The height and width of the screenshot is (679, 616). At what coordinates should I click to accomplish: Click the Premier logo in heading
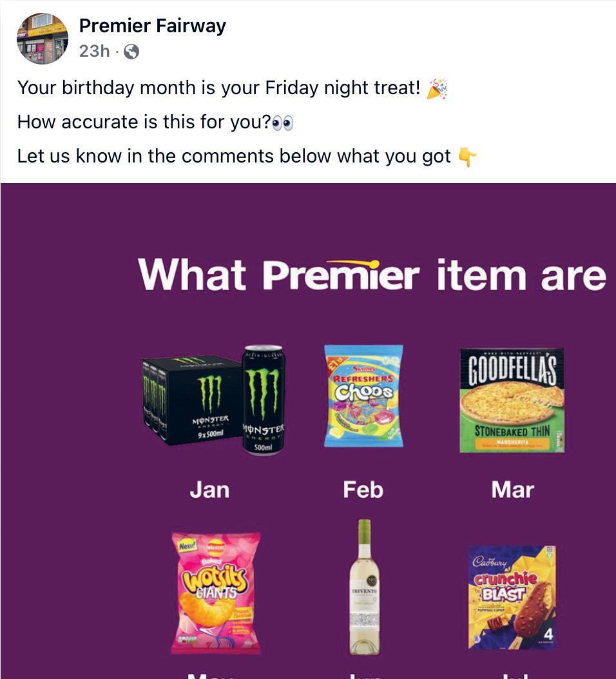coord(341,275)
